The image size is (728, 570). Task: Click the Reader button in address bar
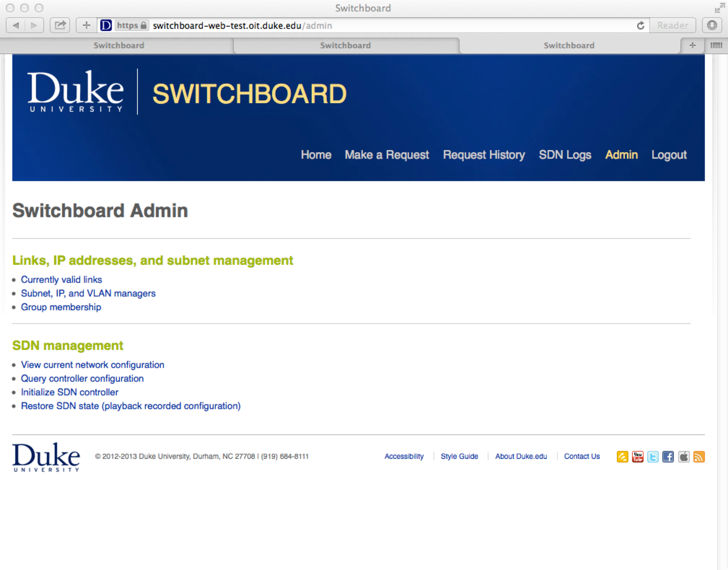click(672, 25)
